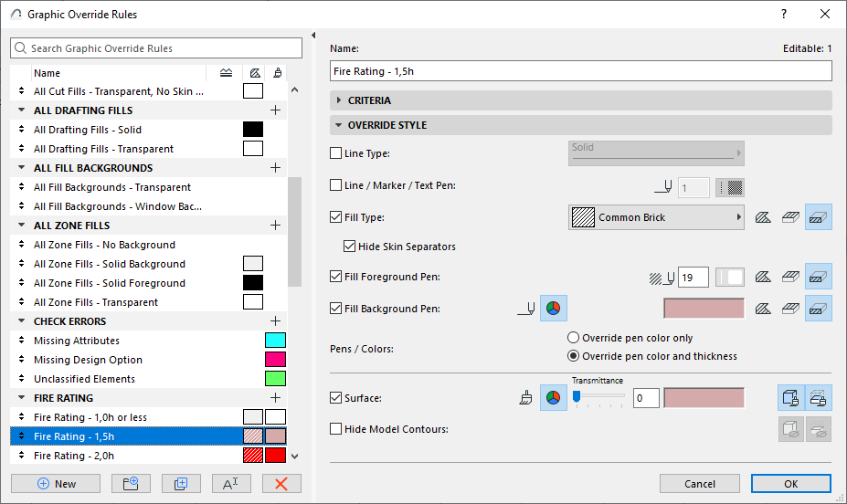847x504 pixels.
Task: Click the Surface color swatch
Action: (704, 398)
